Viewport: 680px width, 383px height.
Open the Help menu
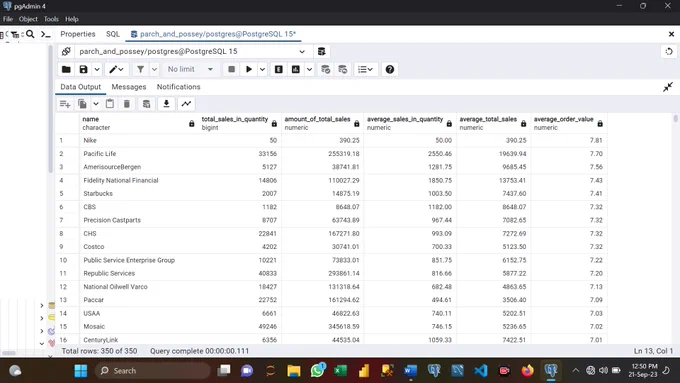pos(72,19)
